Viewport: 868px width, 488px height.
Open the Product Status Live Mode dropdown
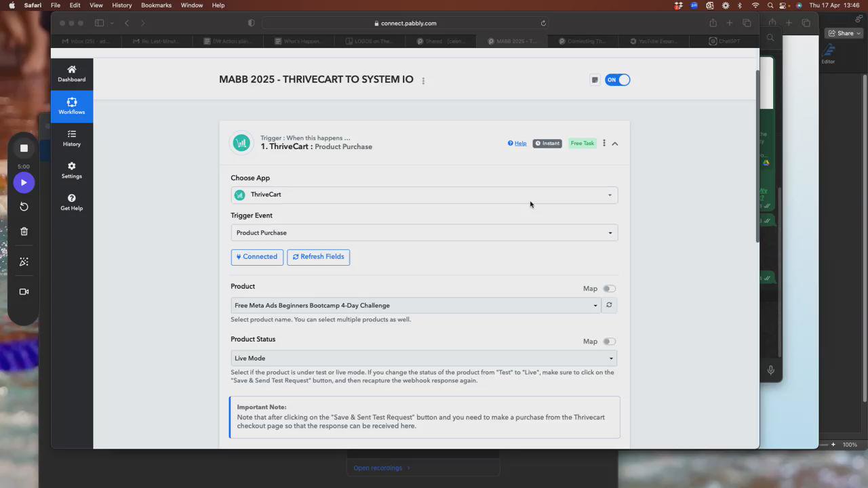click(424, 358)
